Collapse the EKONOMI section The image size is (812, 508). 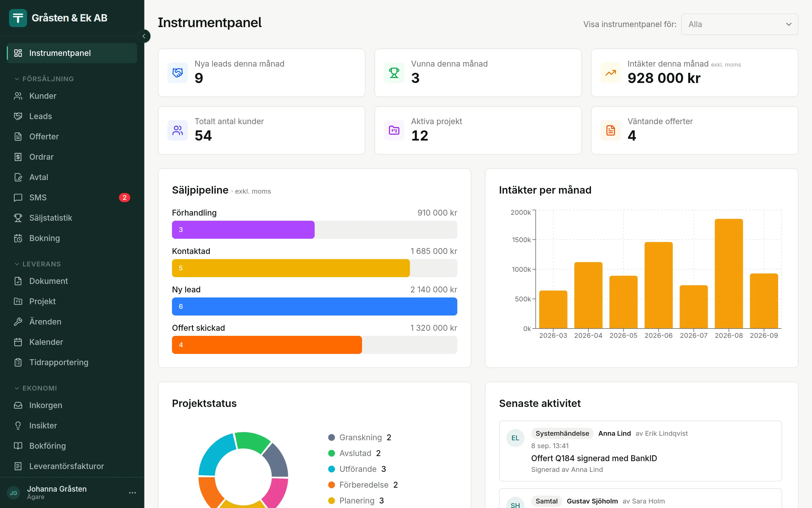click(x=35, y=388)
